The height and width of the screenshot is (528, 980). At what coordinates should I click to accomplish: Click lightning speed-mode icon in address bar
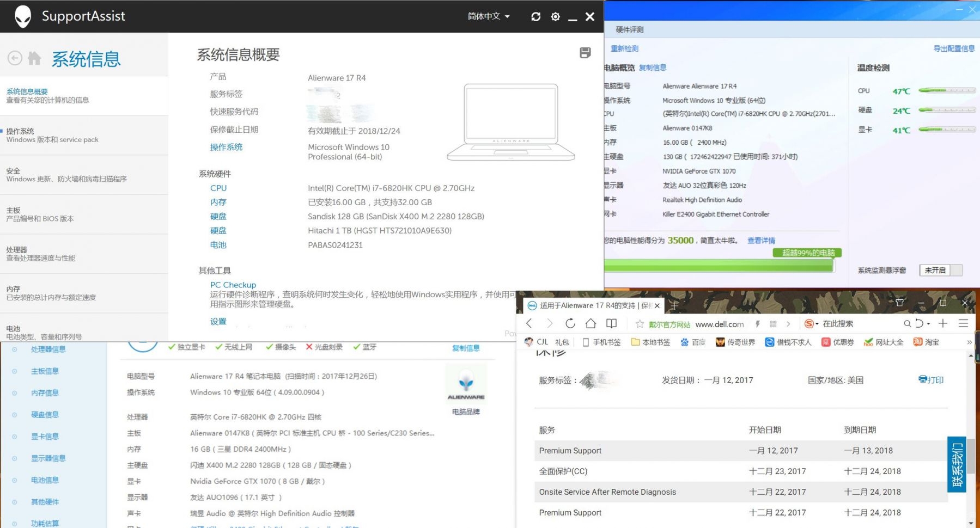click(757, 324)
